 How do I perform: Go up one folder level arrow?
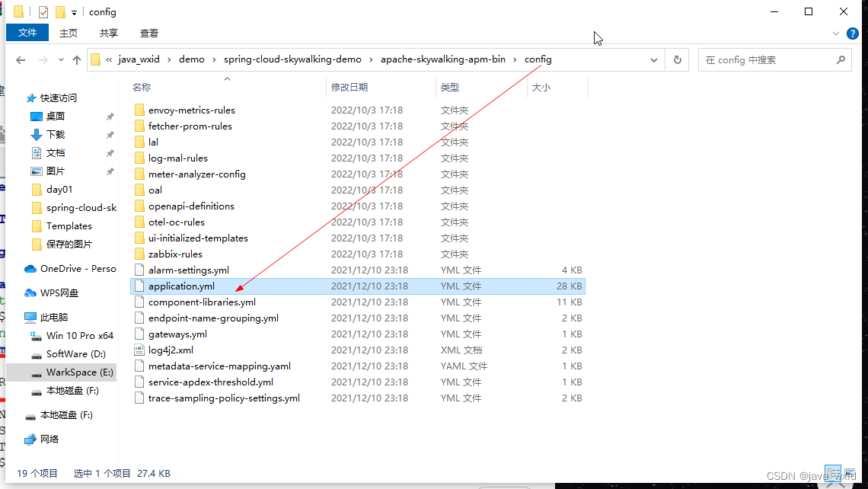tap(76, 60)
